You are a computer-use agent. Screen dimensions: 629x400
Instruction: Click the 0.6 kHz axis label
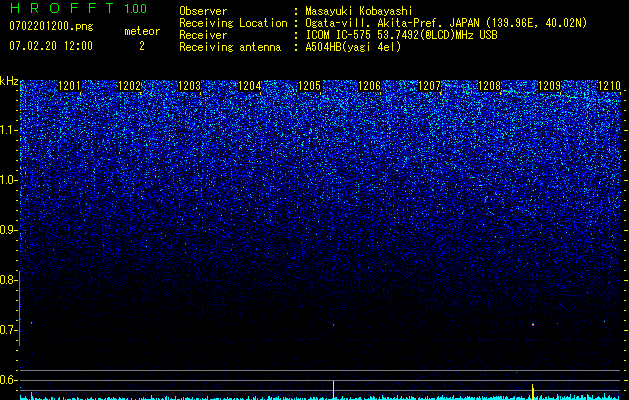click(8, 380)
